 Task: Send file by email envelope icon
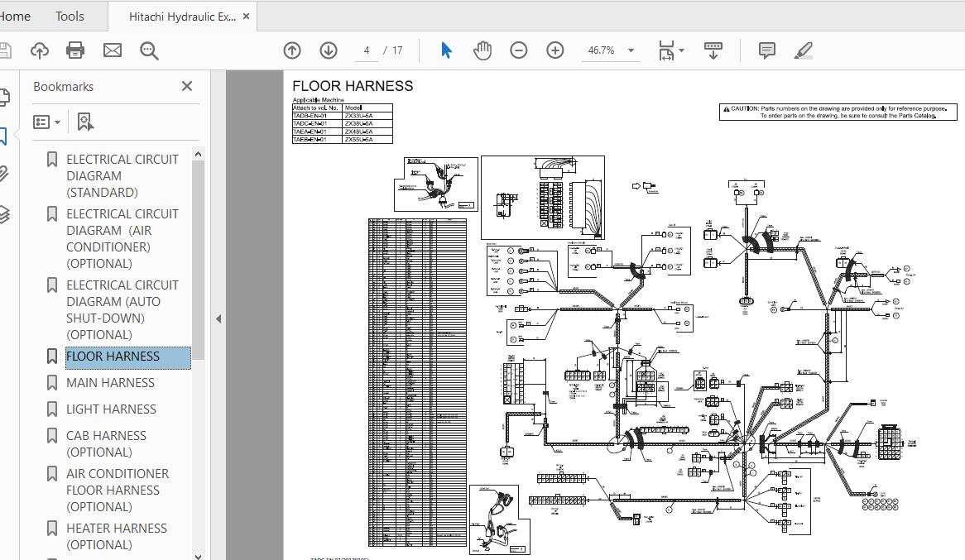pyautogui.click(x=112, y=50)
